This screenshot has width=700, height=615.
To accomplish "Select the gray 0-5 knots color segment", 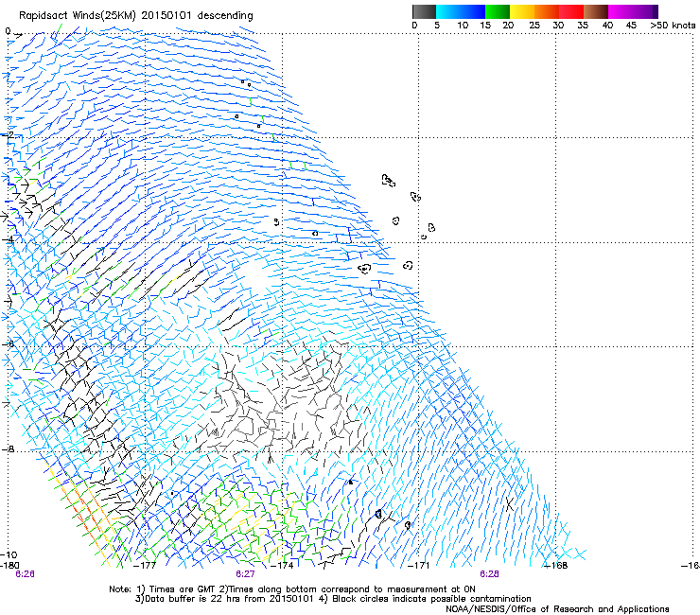I will pos(424,11).
